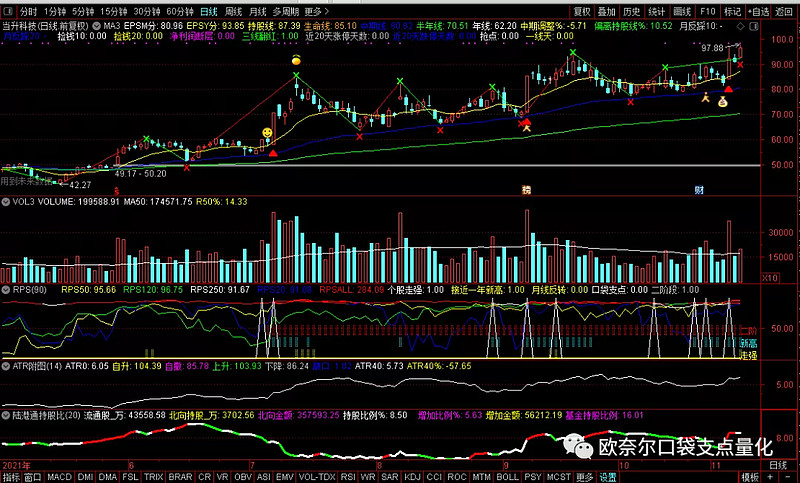Click the 统计 statistics button
This screenshot has width=800, height=483.
[x=657, y=11]
